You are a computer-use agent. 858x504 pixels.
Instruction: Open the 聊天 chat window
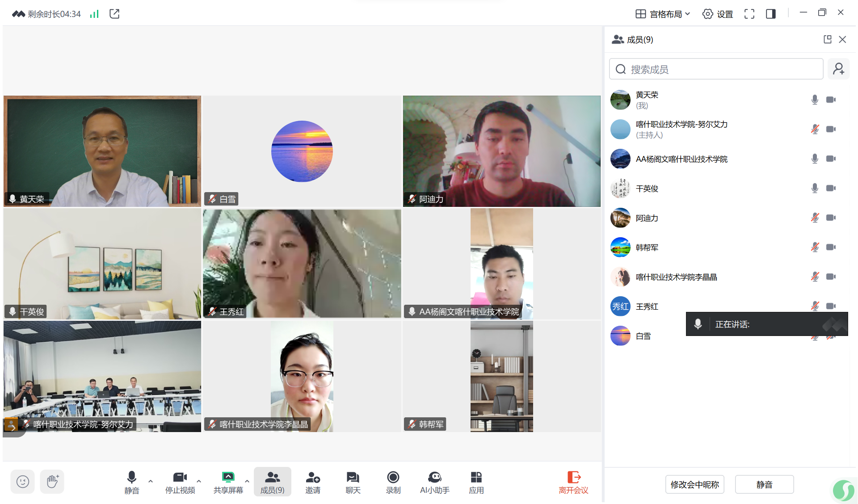click(x=353, y=482)
